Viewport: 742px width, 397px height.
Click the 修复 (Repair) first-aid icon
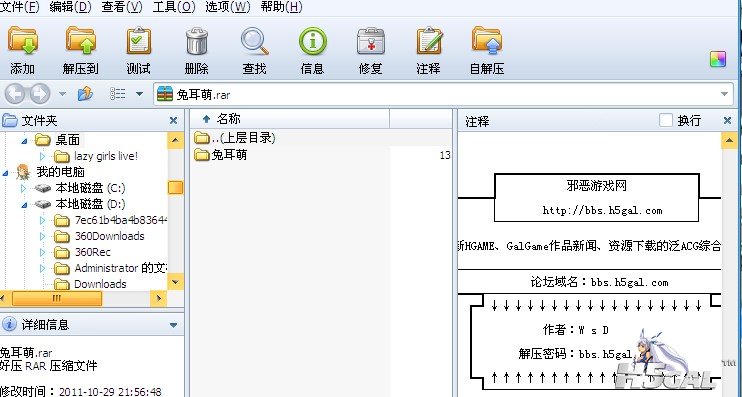pos(371,41)
